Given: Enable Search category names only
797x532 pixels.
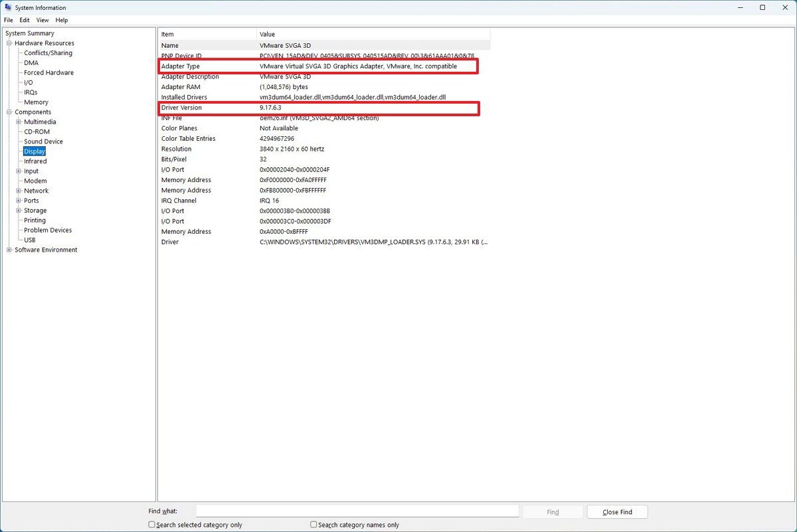Looking at the screenshot, I should (x=312, y=525).
